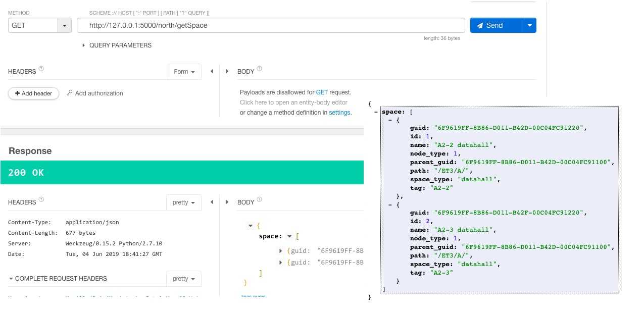
Task: Click the request URL input field
Action: click(x=271, y=25)
